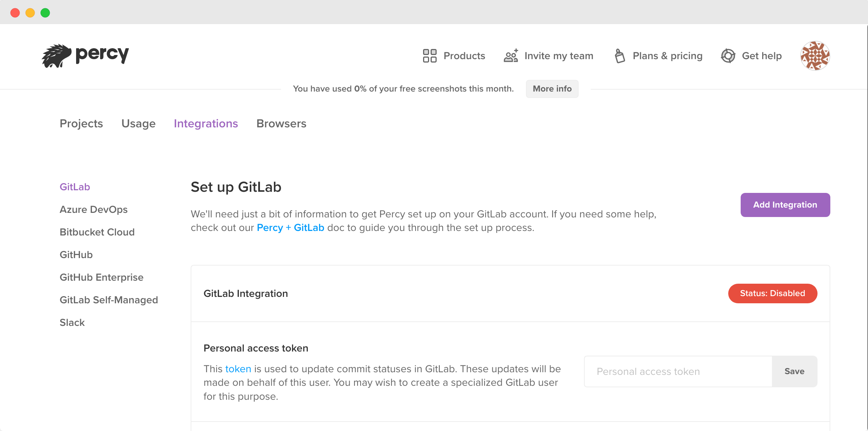Click the Get help lifebuoy icon
The image size is (868, 431).
728,56
